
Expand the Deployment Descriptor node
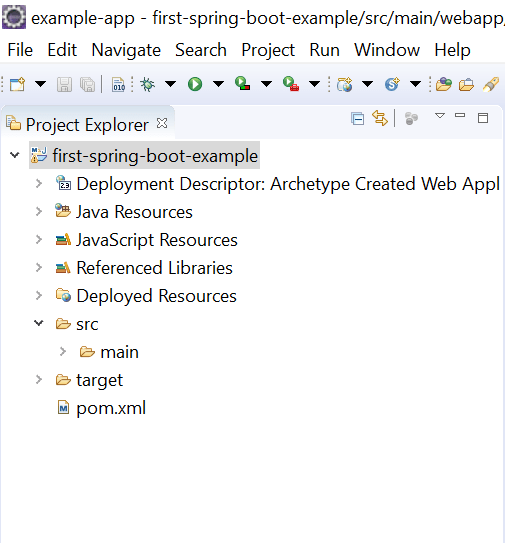coord(39,183)
